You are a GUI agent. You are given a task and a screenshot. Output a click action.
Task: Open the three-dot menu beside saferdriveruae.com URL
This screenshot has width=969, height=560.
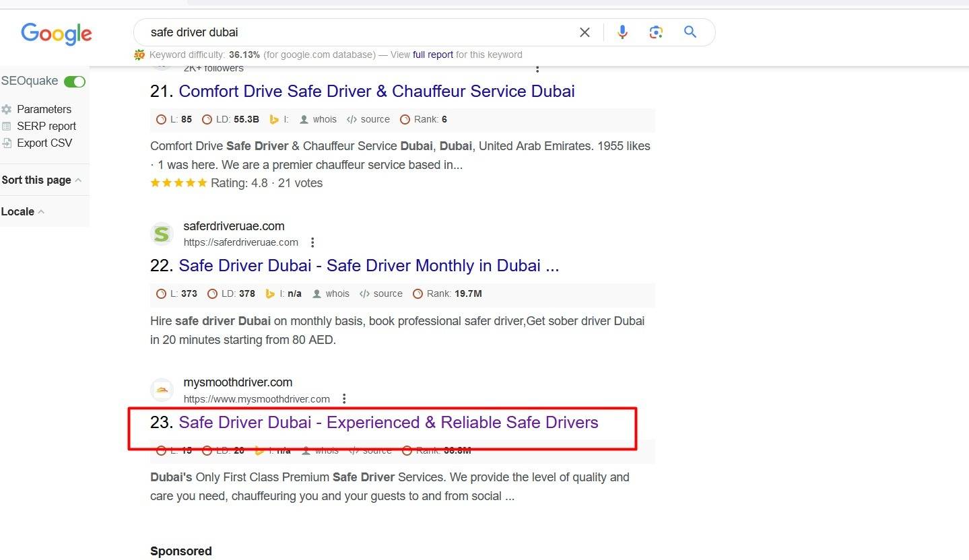(x=312, y=242)
